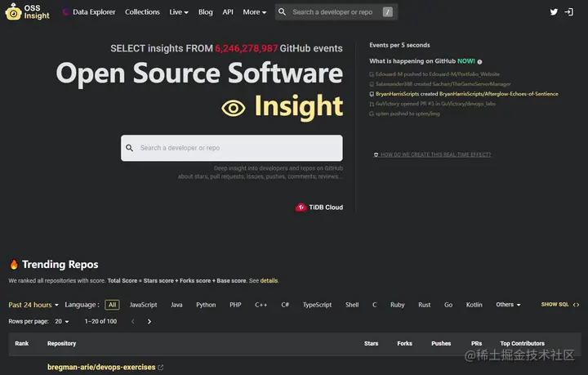Viewport: 588px width, 375px height.
Task: Click the header search magnifier icon
Action: tap(282, 12)
